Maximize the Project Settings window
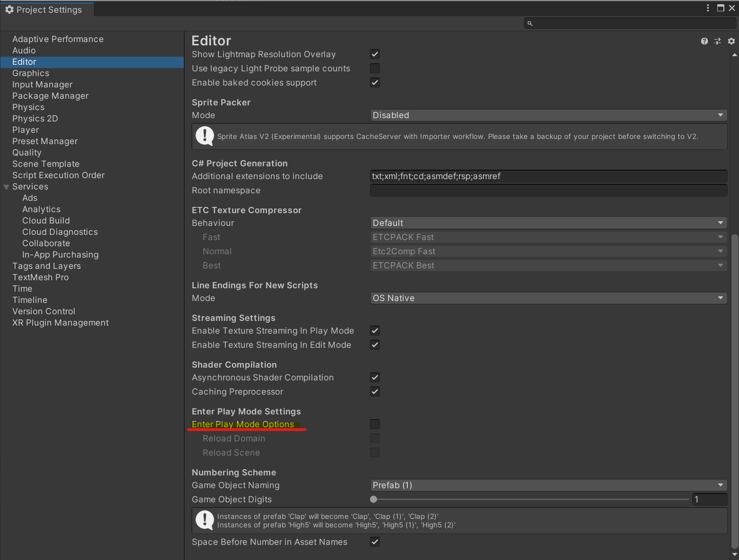 point(721,8)
